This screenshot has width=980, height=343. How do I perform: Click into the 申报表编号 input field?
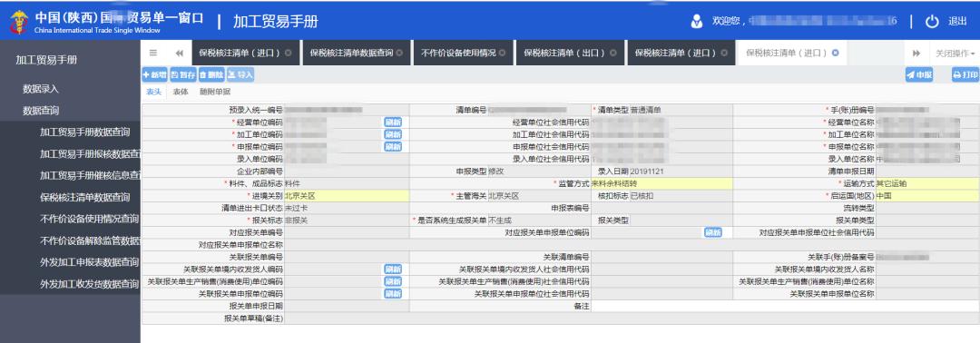(x=661, y=208)
